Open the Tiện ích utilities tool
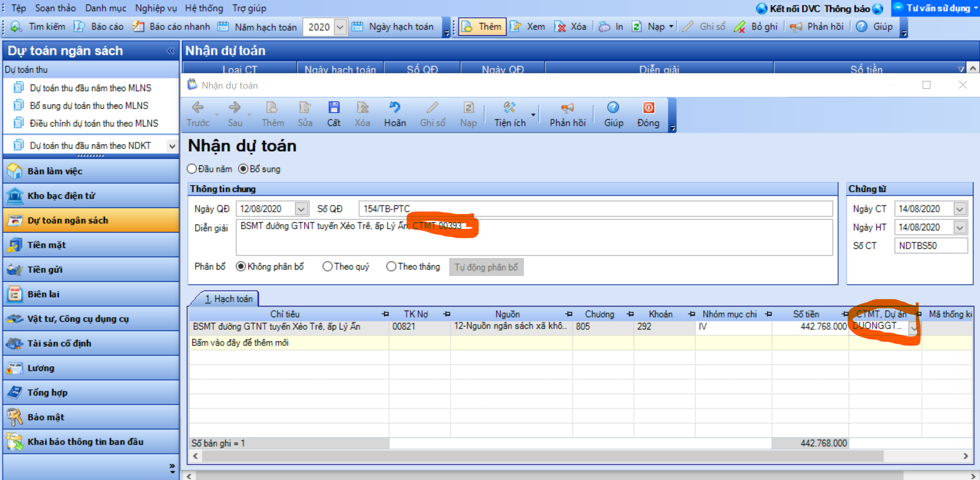Viewport: 980px width, 480px height. pos(509,114)
